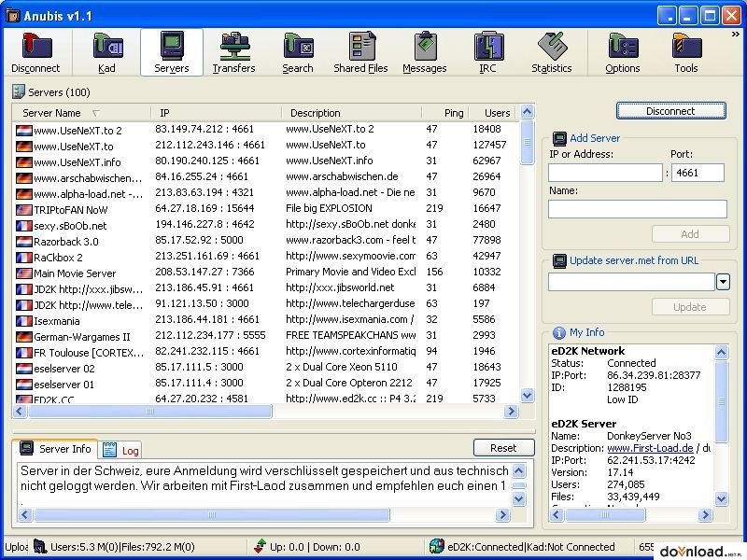The width and height of the screenshot is (747, 560).
Task: Click the Server Info horizontal scroll right arrow
Action: tap(502, 515)
